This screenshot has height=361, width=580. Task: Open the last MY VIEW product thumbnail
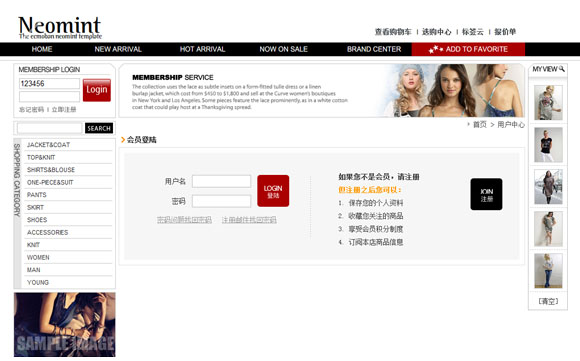pos(548,271)
